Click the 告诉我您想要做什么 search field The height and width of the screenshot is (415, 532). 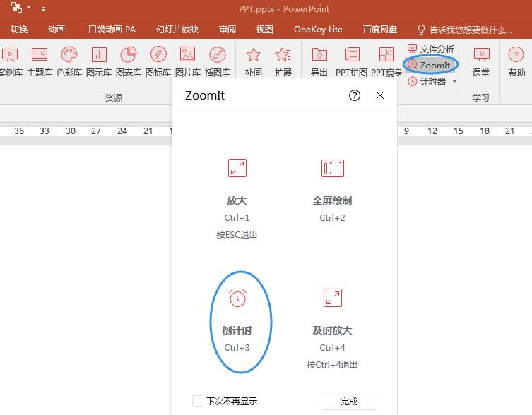(x=471, y=30)
